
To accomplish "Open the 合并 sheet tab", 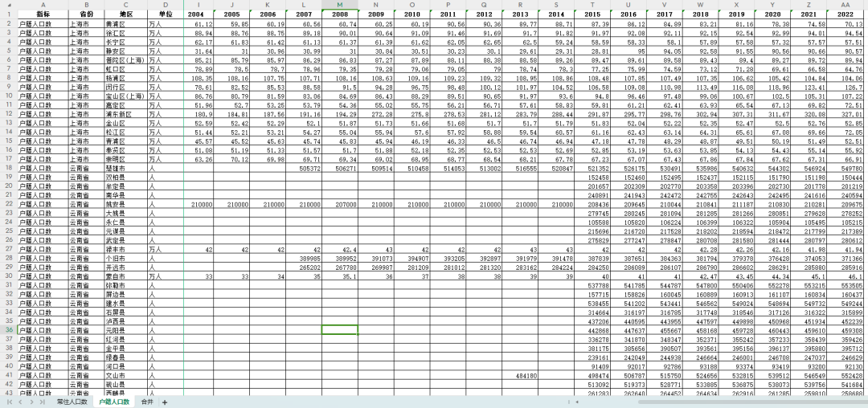I will 146,402.
